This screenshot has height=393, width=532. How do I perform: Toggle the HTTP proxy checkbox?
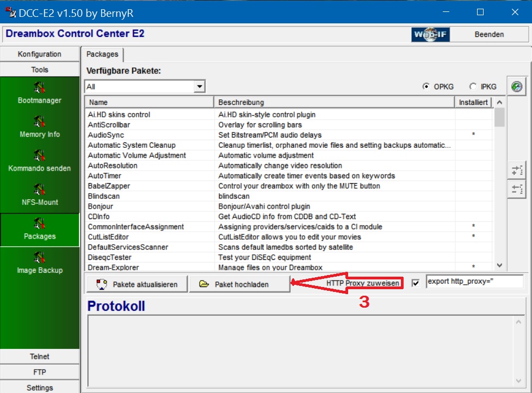tap(415, 283)
